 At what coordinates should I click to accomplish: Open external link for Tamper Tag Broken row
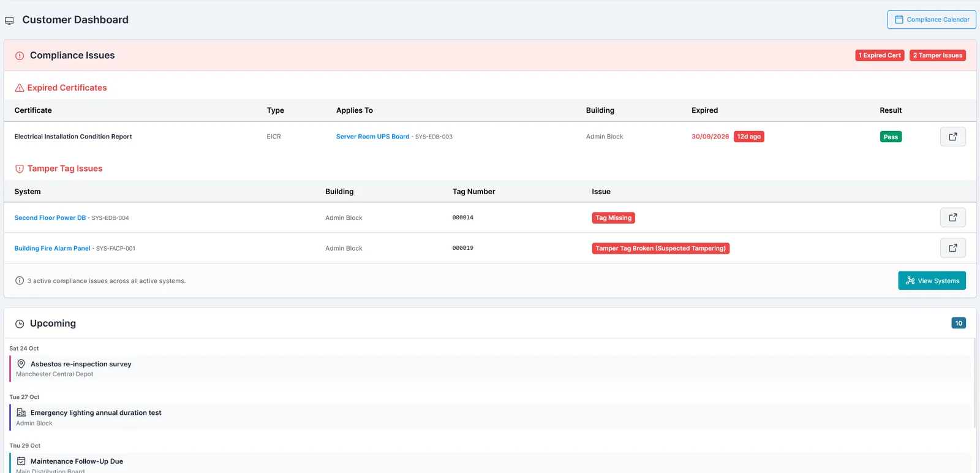click(953, 248)
